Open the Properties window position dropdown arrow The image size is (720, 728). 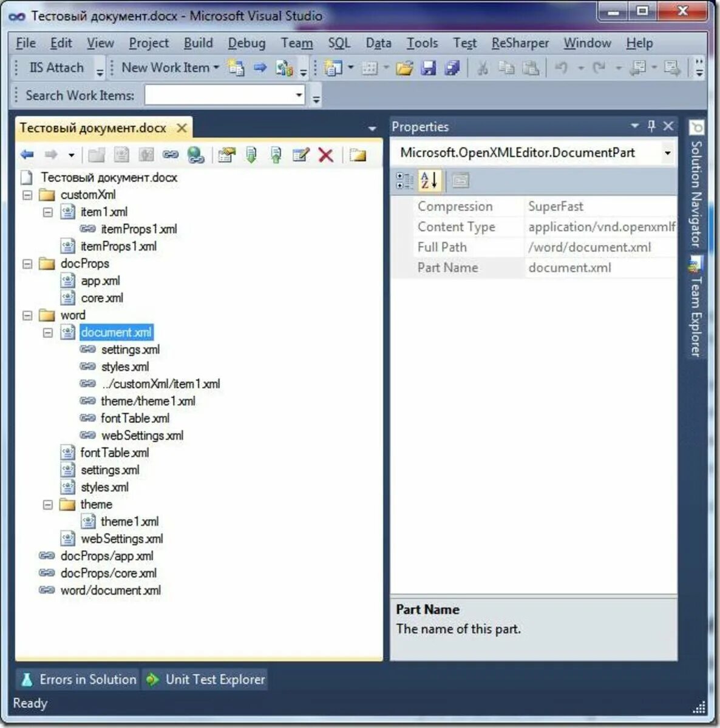click(x=635, y=126)
